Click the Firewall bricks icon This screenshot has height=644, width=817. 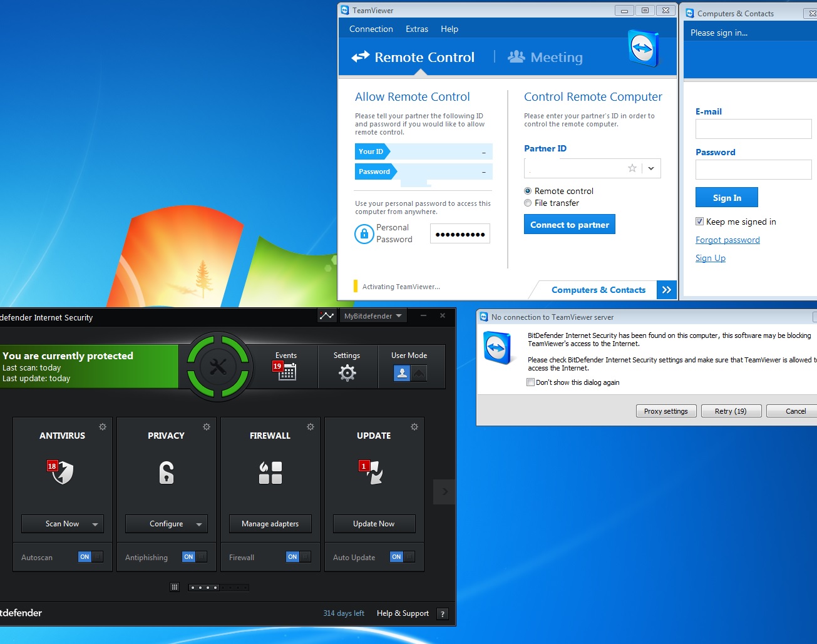(x=270, y=473)
